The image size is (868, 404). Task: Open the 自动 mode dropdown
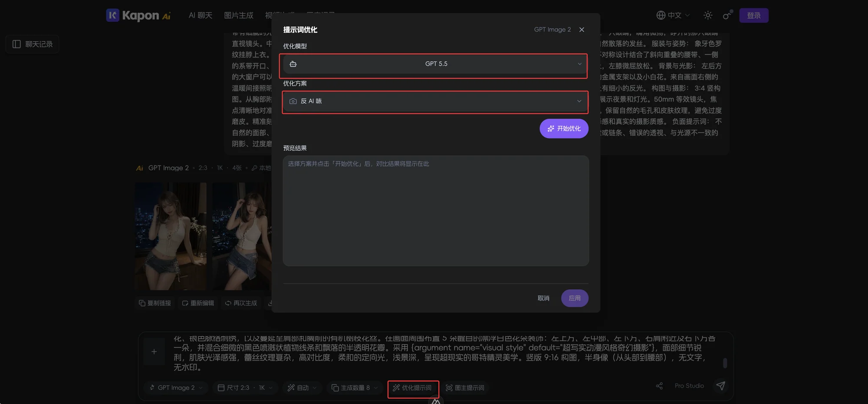[302, 387]
